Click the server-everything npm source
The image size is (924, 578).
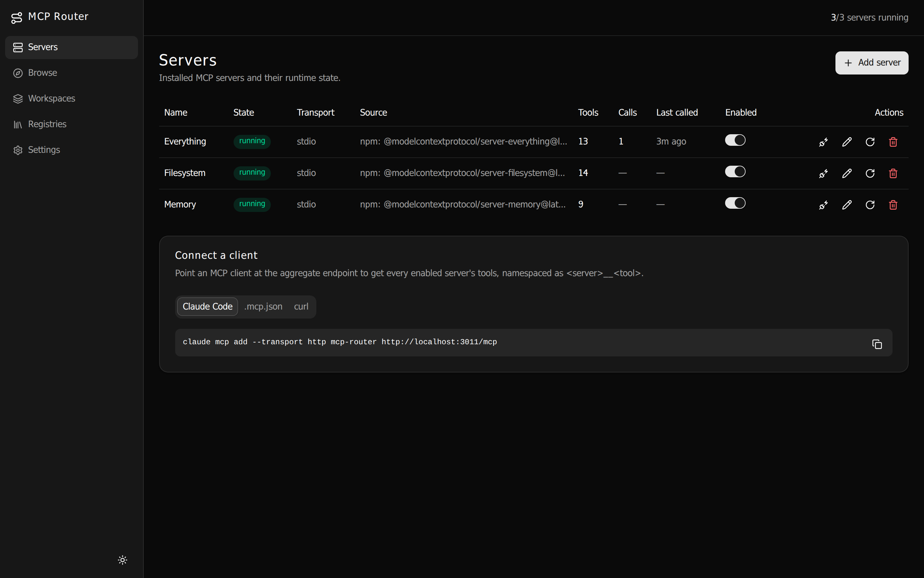[x=464, y=142]
